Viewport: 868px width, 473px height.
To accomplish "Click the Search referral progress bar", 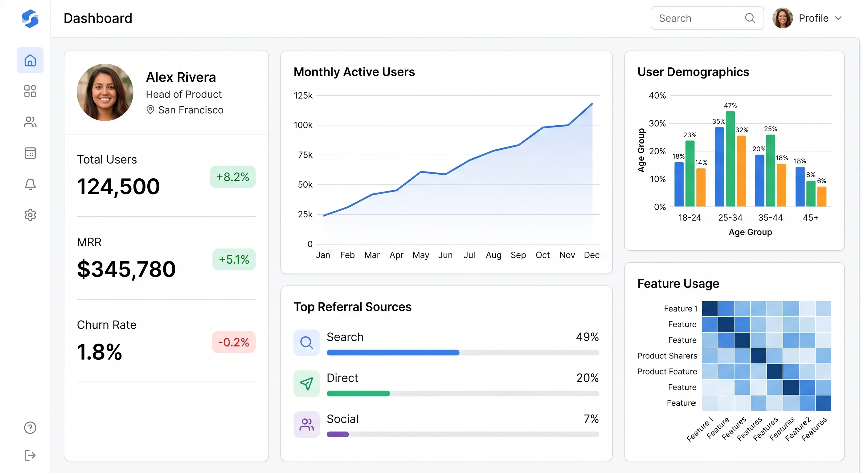I will (463, 353).
